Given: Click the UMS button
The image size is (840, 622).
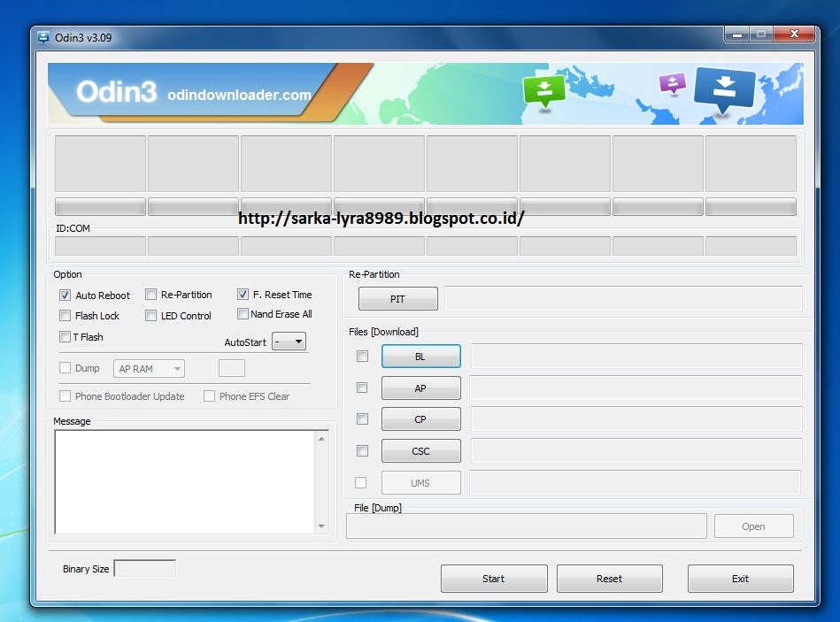Looking at the screenshot, I should tap(421, 483).
